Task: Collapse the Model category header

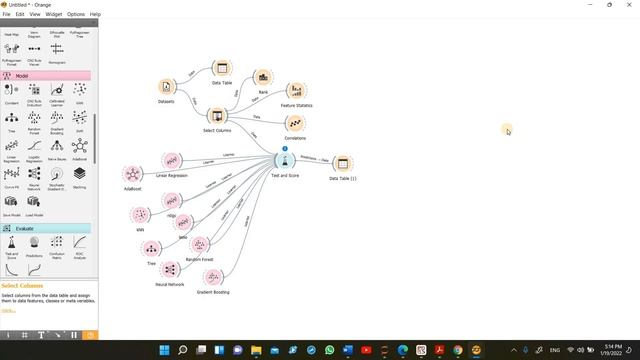Action: pyautogui.click(x=46, y=76)
